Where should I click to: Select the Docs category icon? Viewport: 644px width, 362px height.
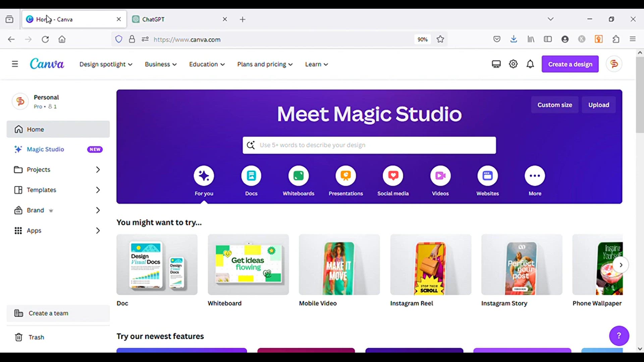(x=251, y=176)
